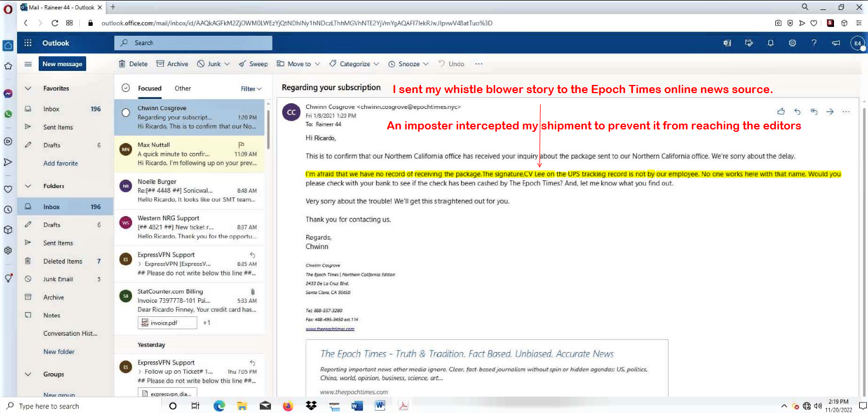Switch to the Other tab

[182, 88]
